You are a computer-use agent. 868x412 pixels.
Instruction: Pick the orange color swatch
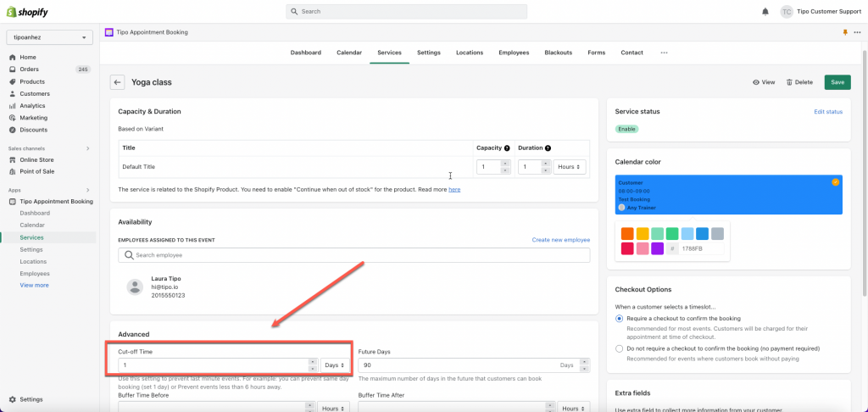(627, 234)
